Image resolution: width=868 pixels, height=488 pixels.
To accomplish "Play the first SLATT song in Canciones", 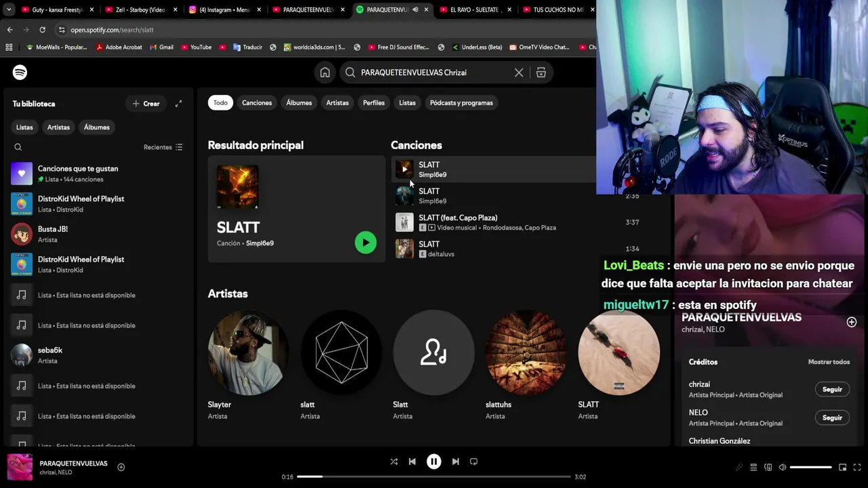I will tap(405, 169).
